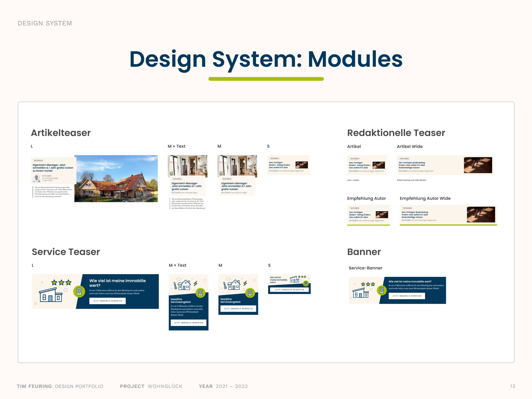Image resolution: width=532 pixels, height=399 pixels.
Task: Click the 'Artikel Wide' label
Action: 410,146
